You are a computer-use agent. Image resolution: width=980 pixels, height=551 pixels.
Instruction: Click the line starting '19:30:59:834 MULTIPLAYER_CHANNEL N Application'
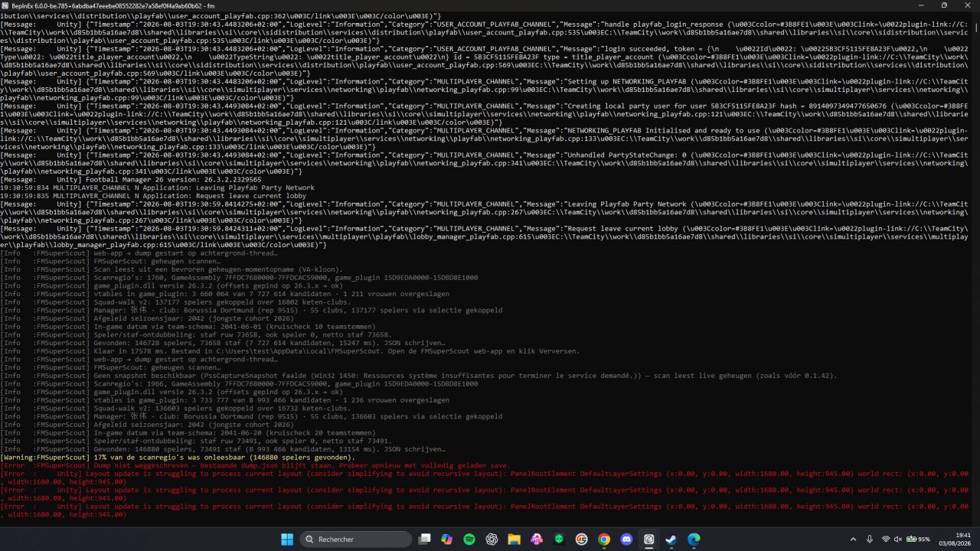(157, 187)
